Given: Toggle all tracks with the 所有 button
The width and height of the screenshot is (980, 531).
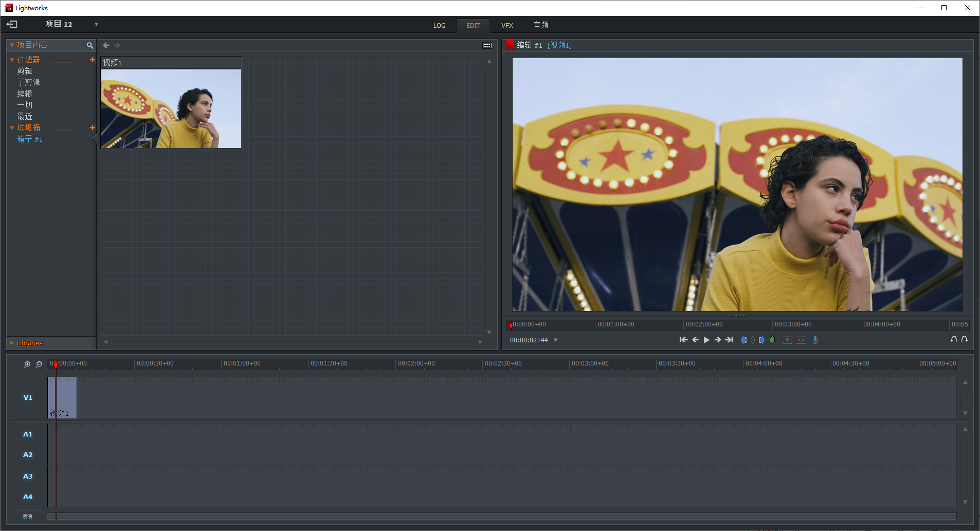Looking at the screenshot, I should (28, 516).
